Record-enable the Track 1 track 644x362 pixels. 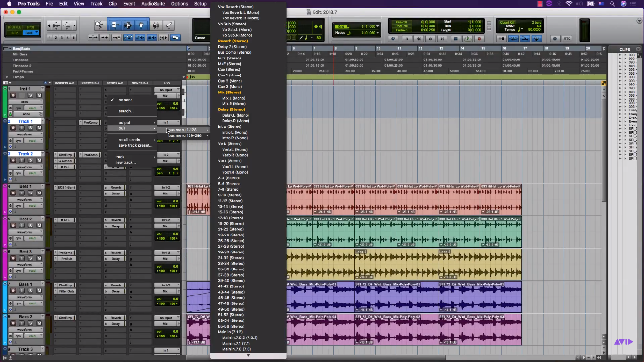click(x=13, y=128)
